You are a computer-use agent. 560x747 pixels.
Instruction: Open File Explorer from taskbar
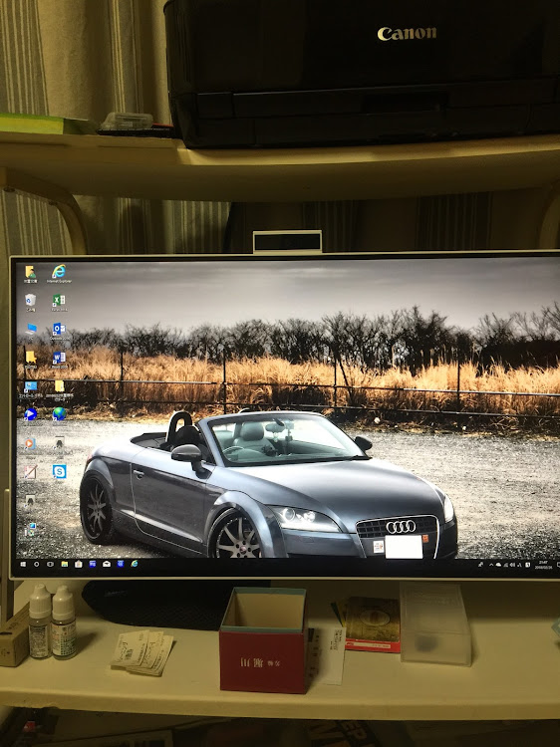coord(65,564)
